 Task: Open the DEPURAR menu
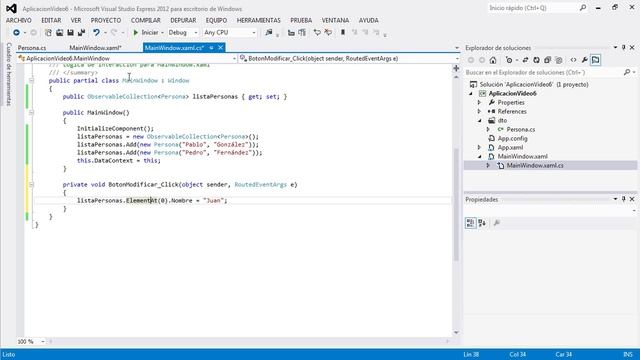click(183, 20)
